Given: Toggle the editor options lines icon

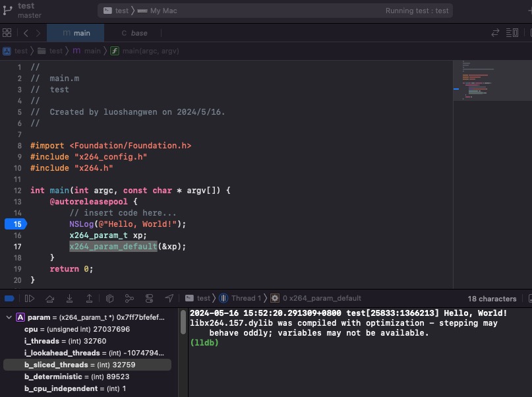Looking at the screenshot, I should click(x=512, y=33).
